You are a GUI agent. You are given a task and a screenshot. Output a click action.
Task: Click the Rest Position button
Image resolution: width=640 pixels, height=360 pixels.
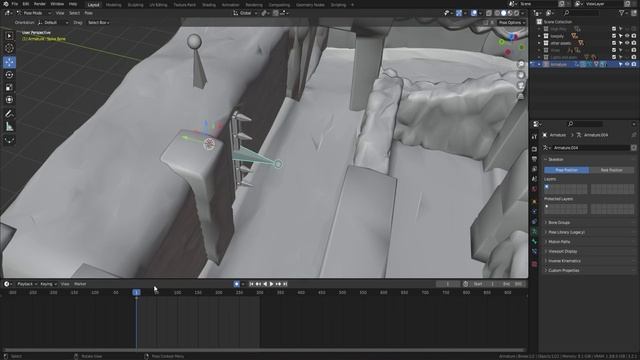click(611, 170)
